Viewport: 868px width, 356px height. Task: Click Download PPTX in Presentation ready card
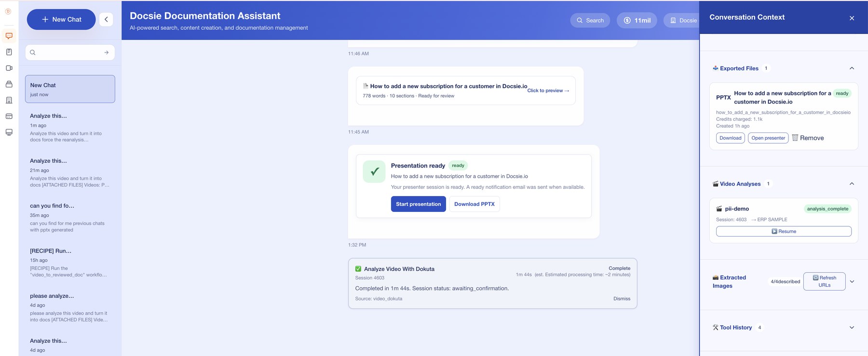point(475,204)
